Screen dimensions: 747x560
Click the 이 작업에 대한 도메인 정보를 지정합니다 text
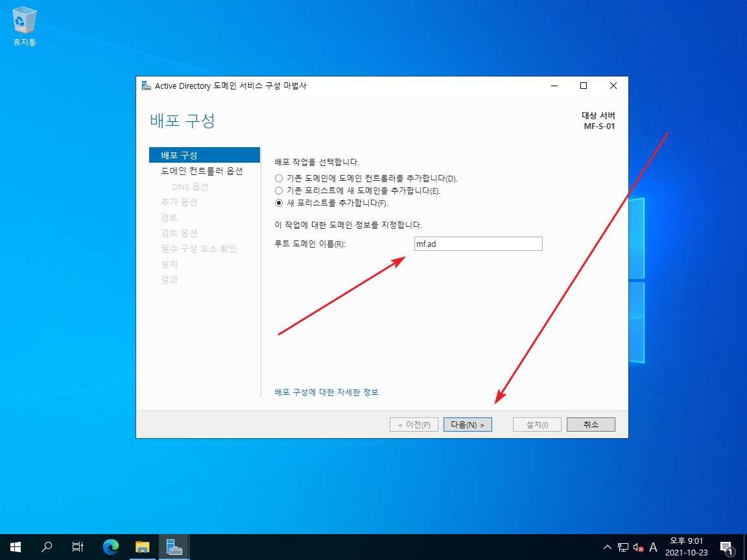pos(348,225)
